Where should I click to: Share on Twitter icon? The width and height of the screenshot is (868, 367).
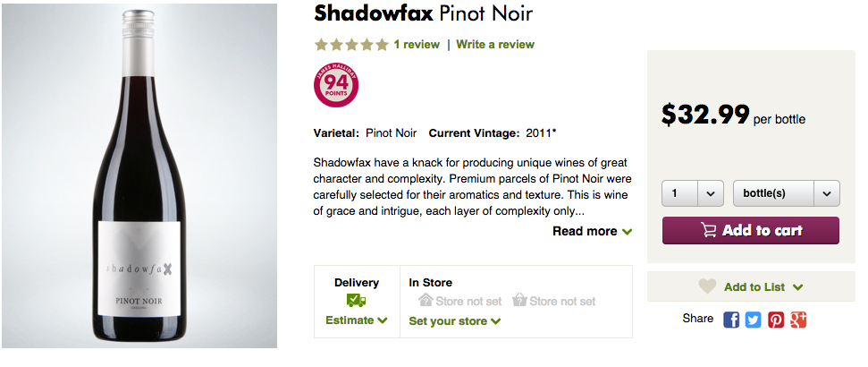pyautogui.click(x=754, y=320)
